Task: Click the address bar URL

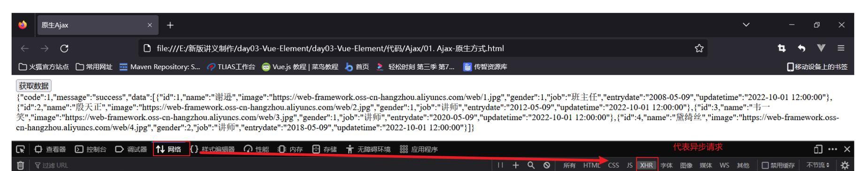Action: coord(330,48)
